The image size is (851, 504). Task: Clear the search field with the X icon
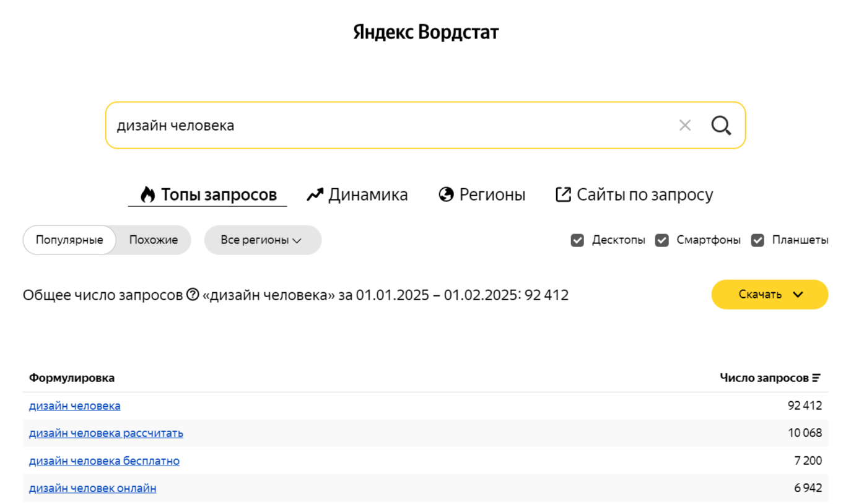(x=684, y=126)
